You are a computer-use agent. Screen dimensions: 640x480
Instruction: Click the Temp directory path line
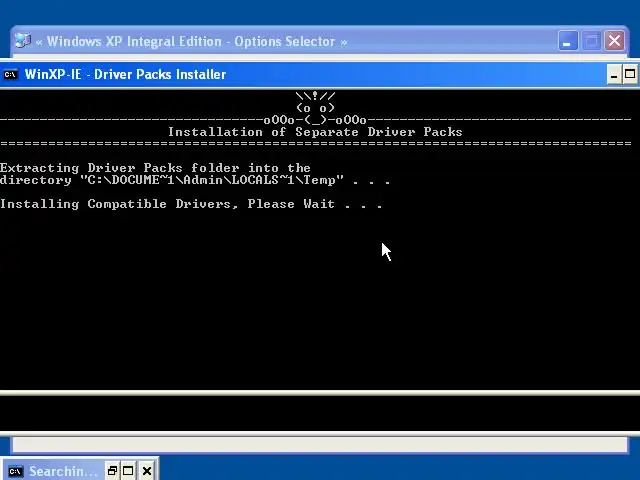point(195,180)
